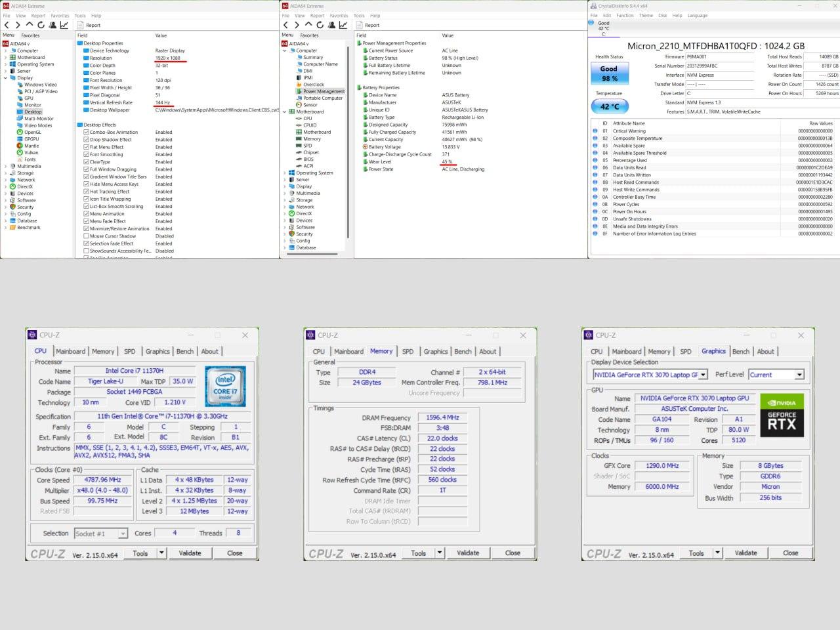Image resolution: width=840 pixels, height=630 pixels.
Task: Click the blue status dot beside Critical Warning
Action: click(x=595, y=131)
